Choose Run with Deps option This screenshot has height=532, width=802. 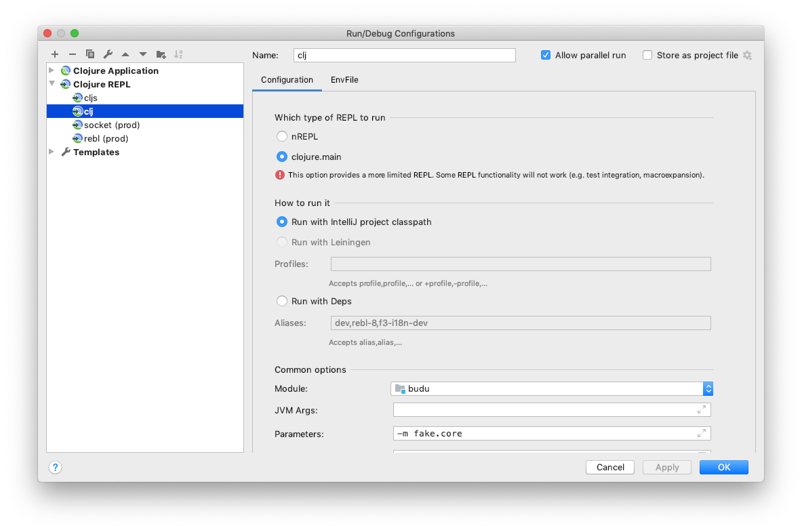281,301
